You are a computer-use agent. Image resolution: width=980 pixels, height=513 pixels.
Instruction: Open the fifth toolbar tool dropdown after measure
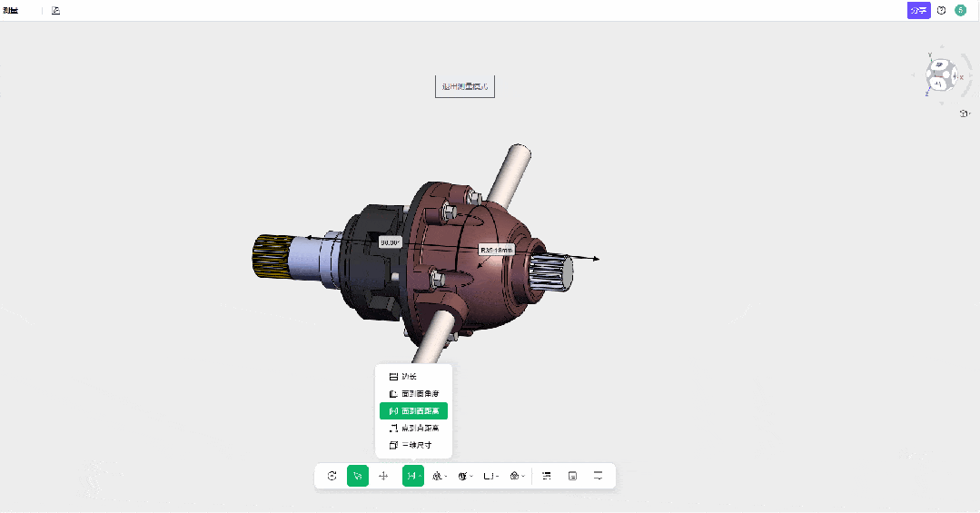pos(440,476)
